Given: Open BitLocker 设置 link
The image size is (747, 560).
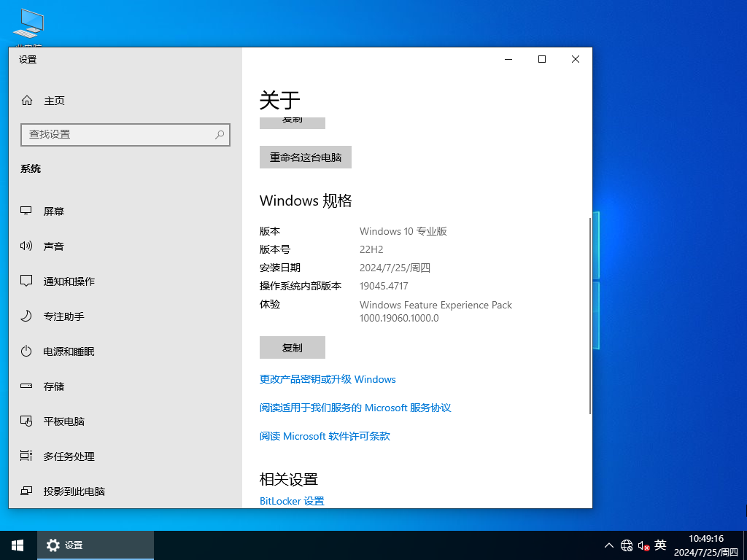Looking at the screenshot, I should [292, 501].
